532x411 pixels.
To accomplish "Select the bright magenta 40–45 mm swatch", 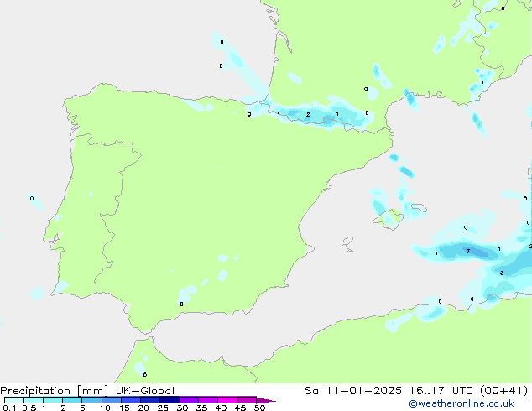I will (227, 400).
